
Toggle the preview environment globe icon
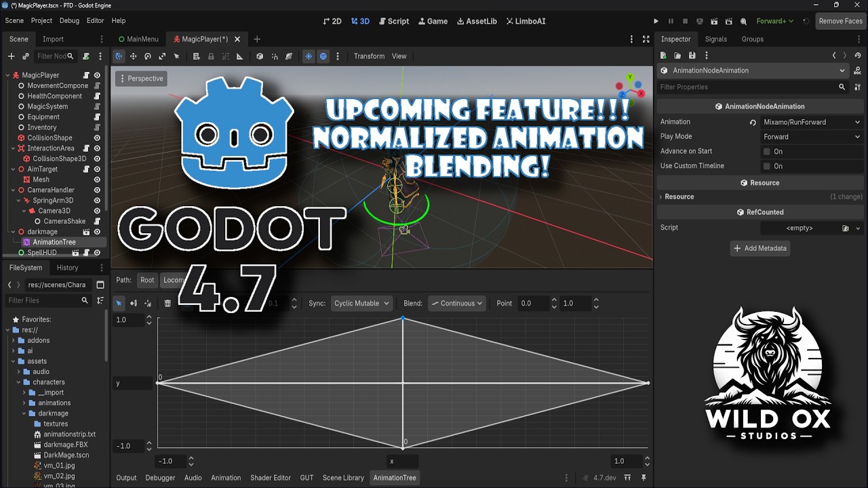[323, 56]
